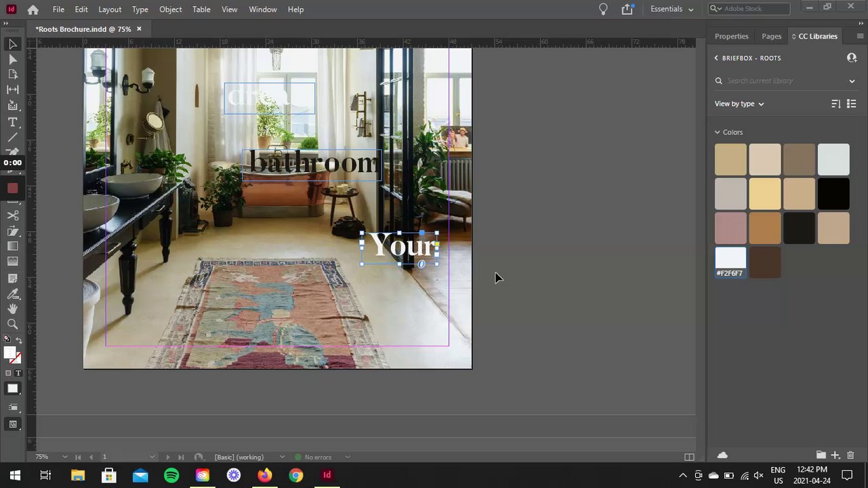Click the Apply Color button in the toolbox
This screenshot has width=868, height=488.
(x=12, y=388)
